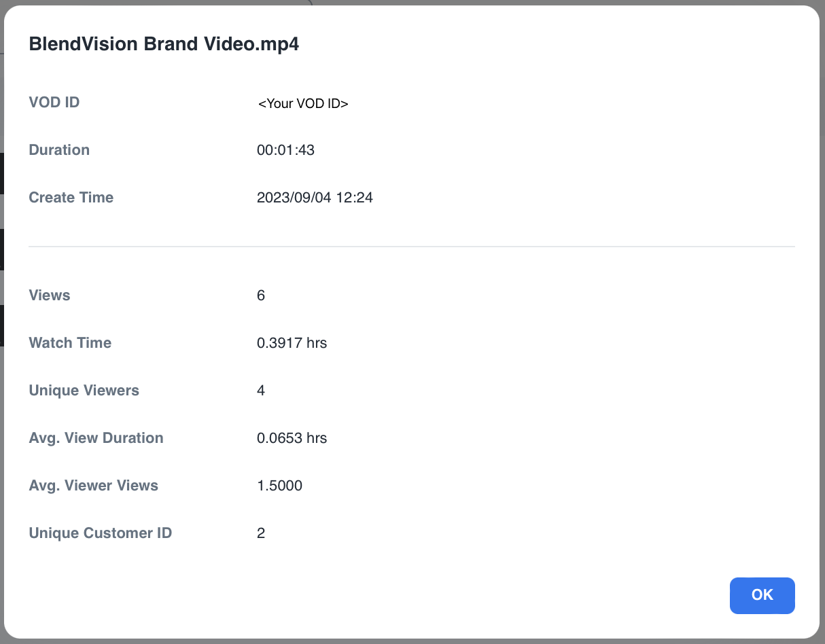Select the 1.5000 average views value
The height and width of the screenshot is (644, 825).
coord(279,486)
